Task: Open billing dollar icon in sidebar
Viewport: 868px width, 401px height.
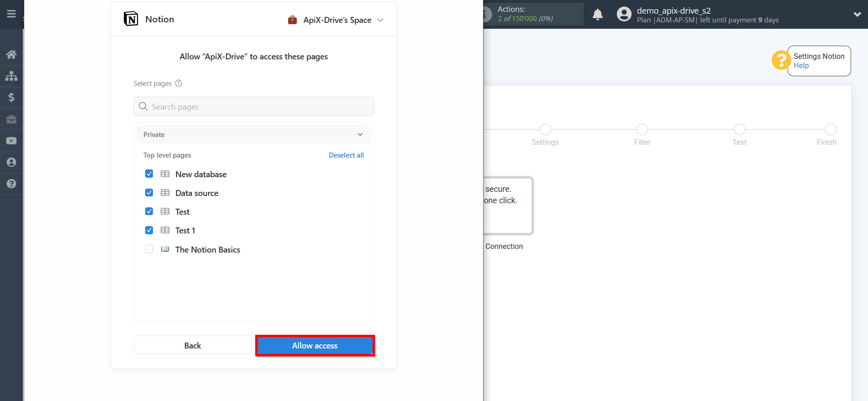Action: coord(11,97)
